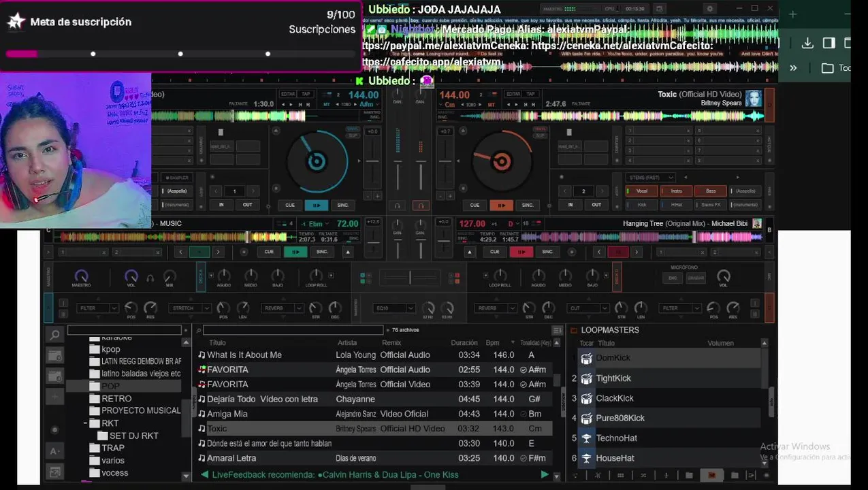Open left deck REVERB effect dropdown

click(x=283, y=308)
